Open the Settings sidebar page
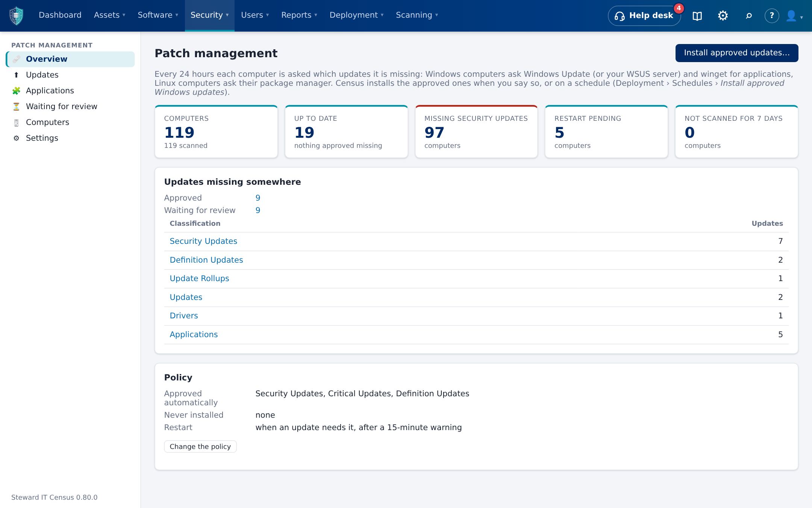This screenshot has height=508, width=812. pos(70,138)
